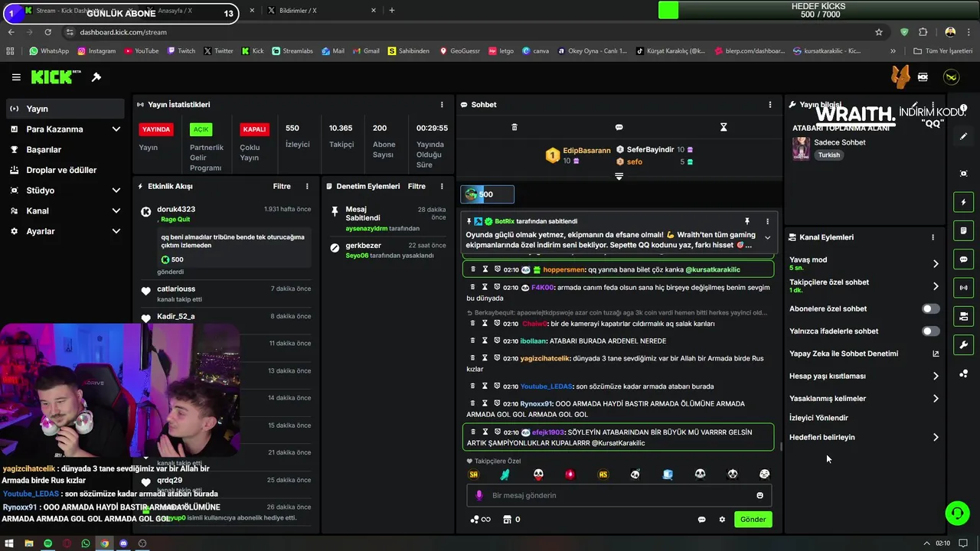Open Yavaş mod settings arrow
980x551 pixels.
tap(936, 264)
